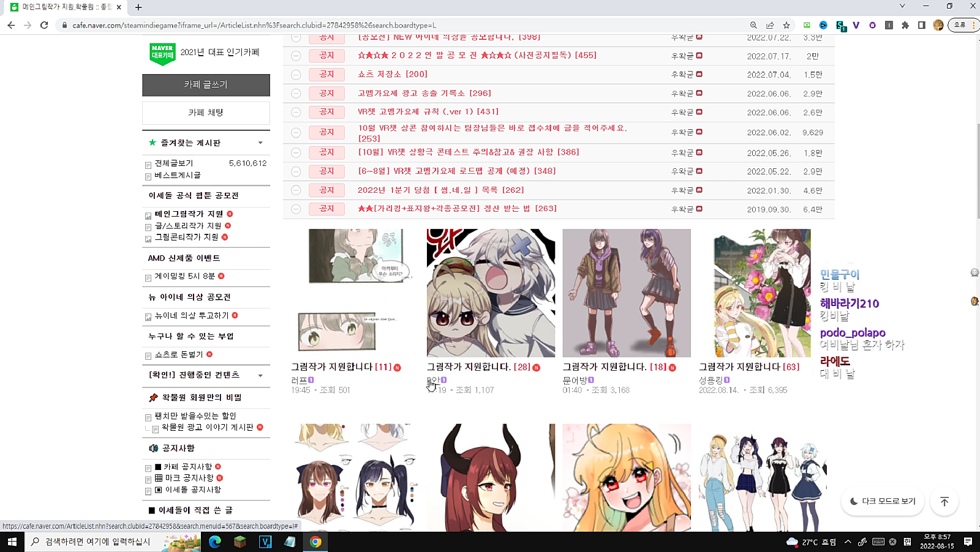Collapse the 쇼츠 저장소 notice row
Viewport: 980px width, 552px height.
[296, 75]
